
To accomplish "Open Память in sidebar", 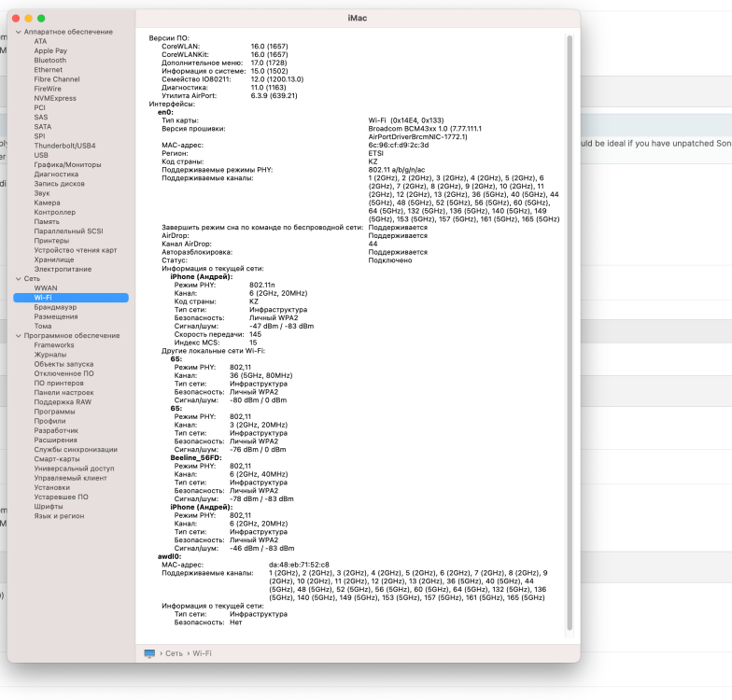I will coord(47,222).
